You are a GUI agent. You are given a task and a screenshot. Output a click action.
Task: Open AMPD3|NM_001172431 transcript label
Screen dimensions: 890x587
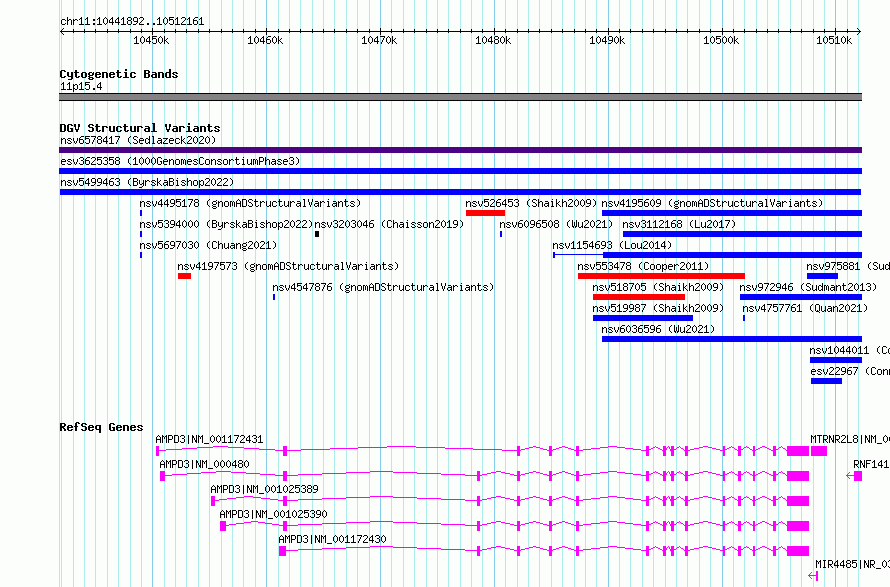[x=209, y=439]
